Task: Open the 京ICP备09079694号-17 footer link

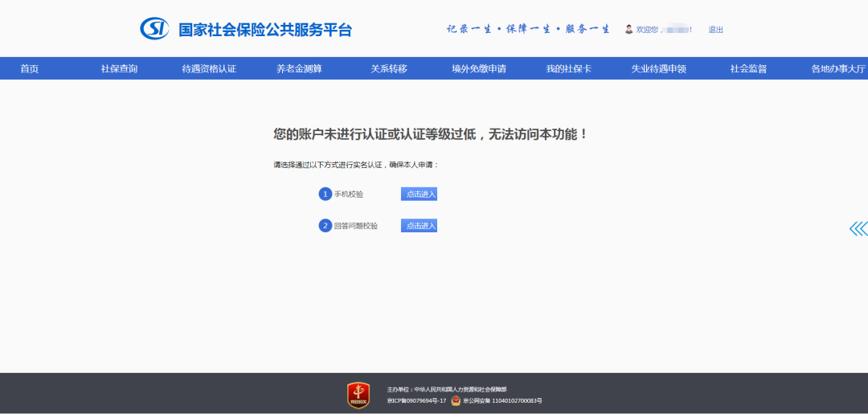Action: click(x=416, y=400)
